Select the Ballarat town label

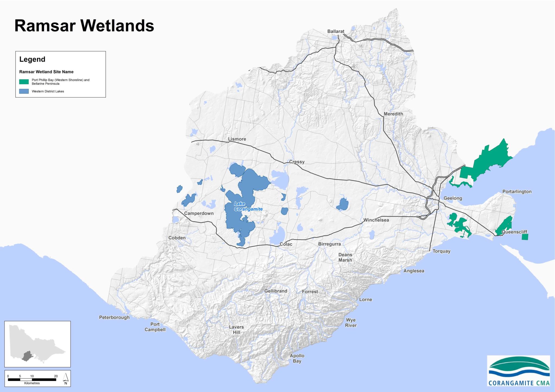click(x=336, y=31)
